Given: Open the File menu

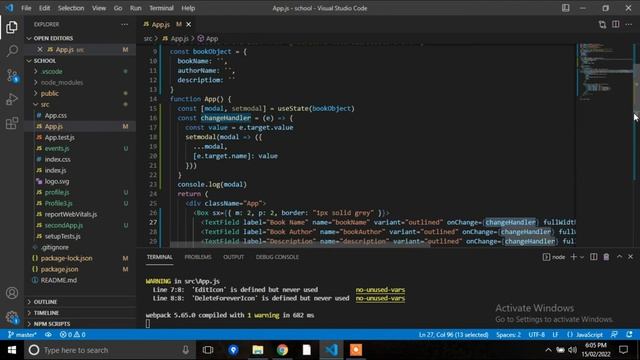Looking at the screenshot, I should coord(26,8).
